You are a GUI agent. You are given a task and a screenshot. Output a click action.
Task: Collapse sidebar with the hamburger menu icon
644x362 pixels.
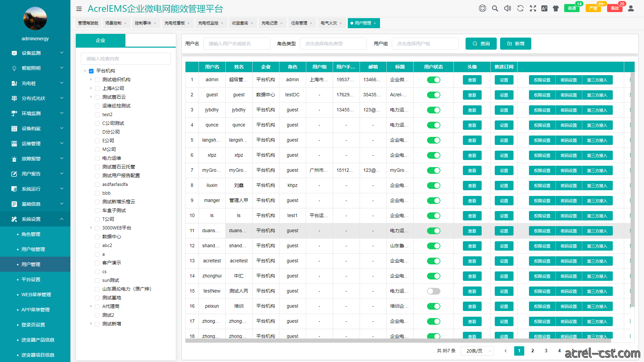(x=79, y=9)
